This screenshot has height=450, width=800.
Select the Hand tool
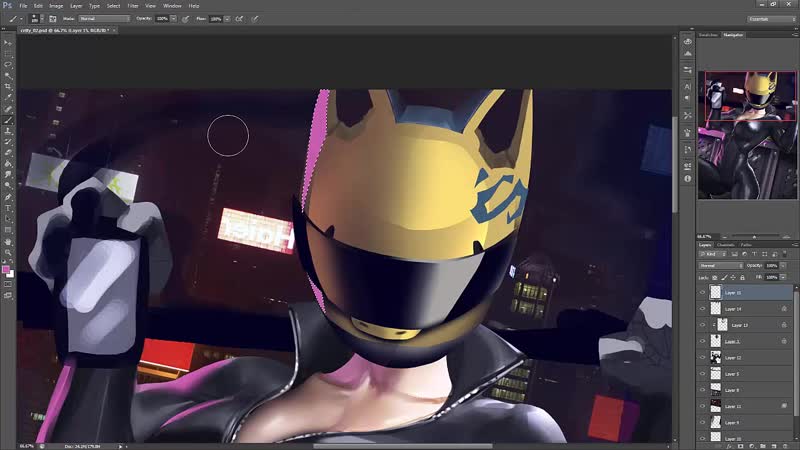point(8,241)
